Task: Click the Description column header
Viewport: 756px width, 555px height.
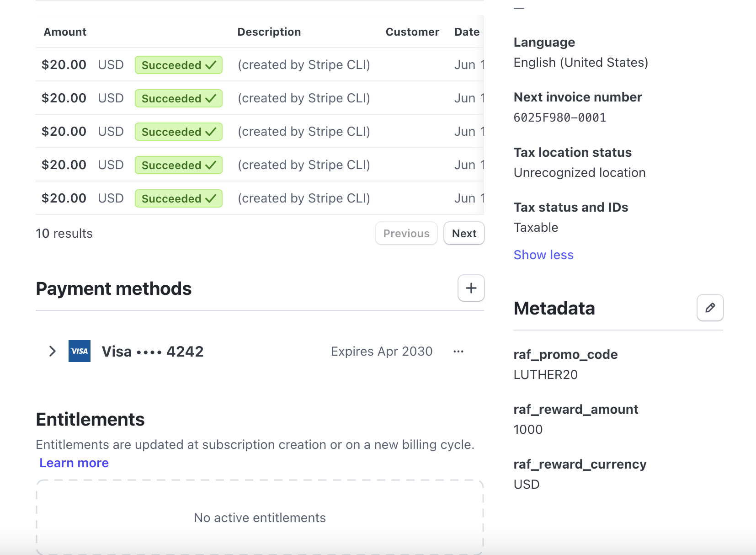Action: pos(269,32)
